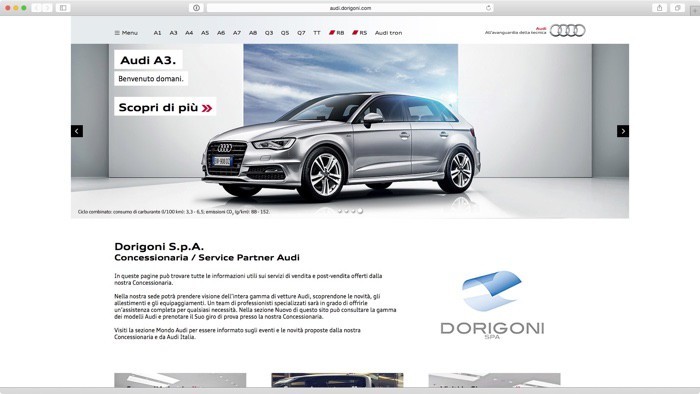Select A6 model in navigation

pos(221,33)
